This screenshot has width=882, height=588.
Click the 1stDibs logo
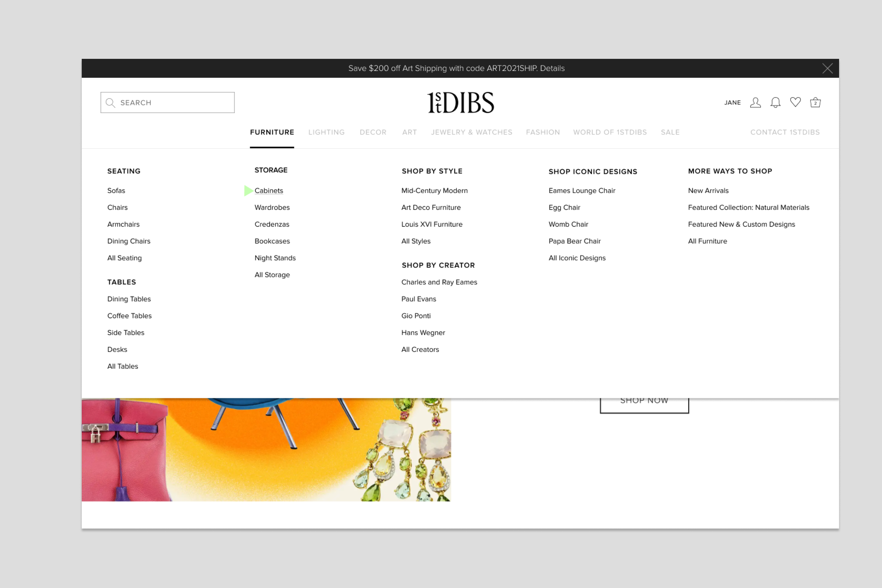[460, 102]
